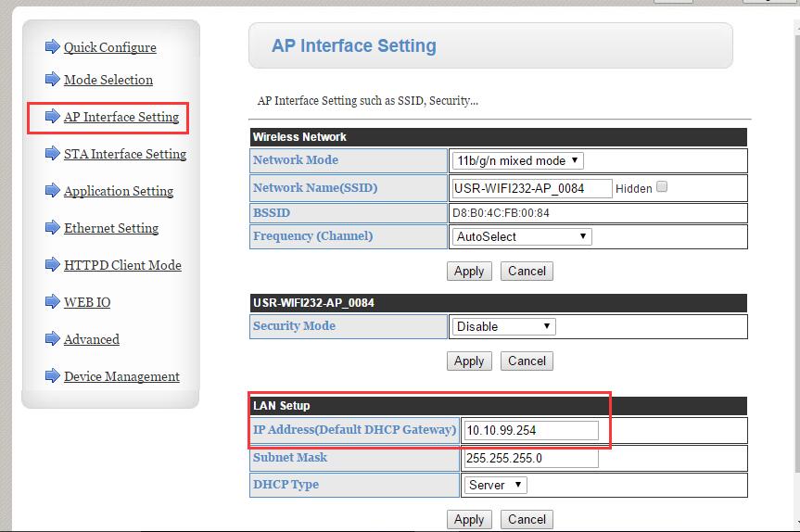The width and height of the screenshot is (800, 532).
Task: Open the Security Mode dropdown
Action: [x=503, y=326]
